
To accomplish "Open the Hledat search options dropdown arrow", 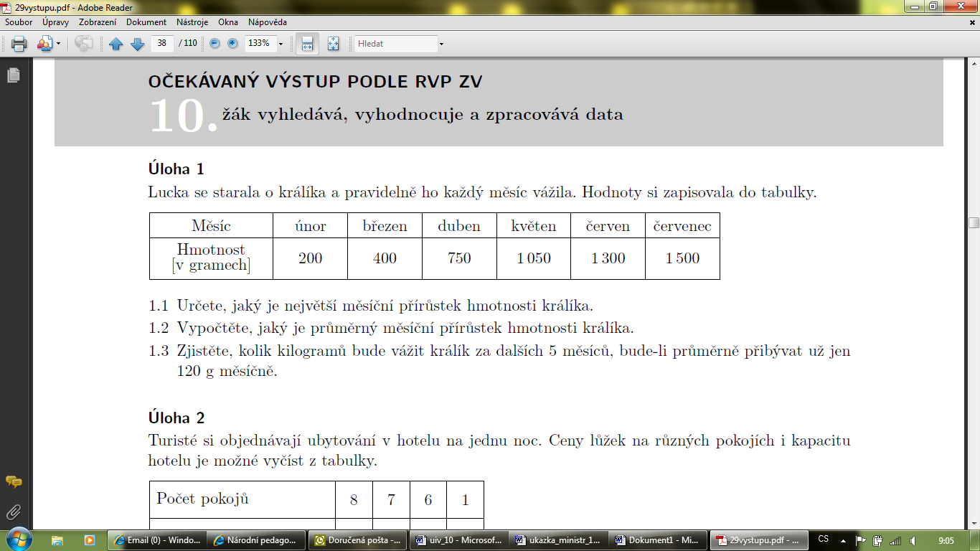I will coord(441,44).
